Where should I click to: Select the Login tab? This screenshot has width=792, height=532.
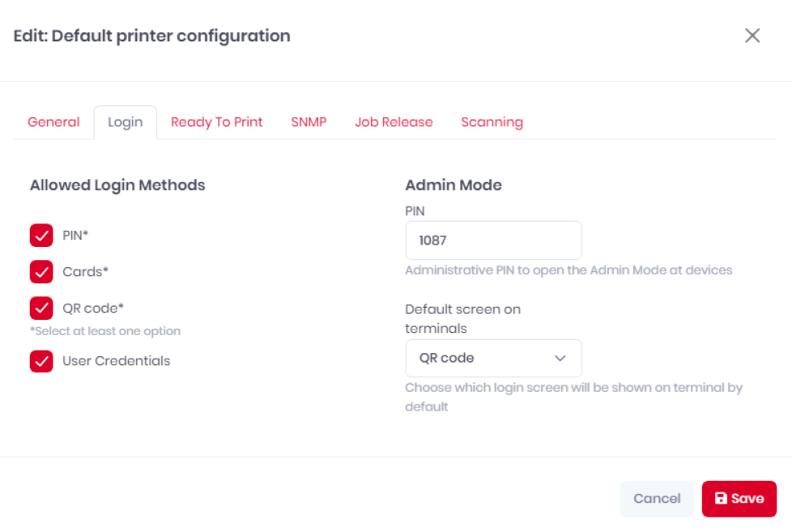pyautogui.click(x=126, y=122)
